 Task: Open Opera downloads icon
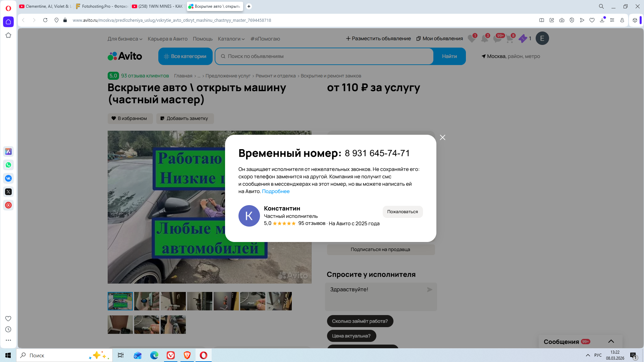(602, 20)
